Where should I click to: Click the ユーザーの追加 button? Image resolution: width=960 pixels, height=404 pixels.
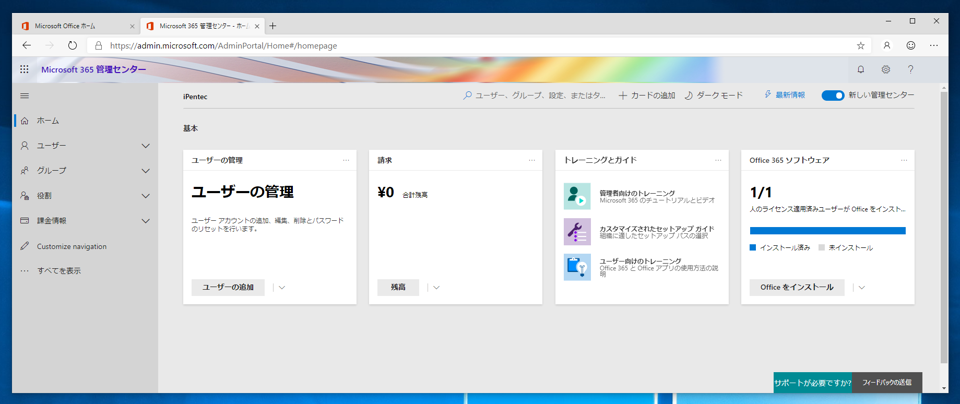(228, 288)
